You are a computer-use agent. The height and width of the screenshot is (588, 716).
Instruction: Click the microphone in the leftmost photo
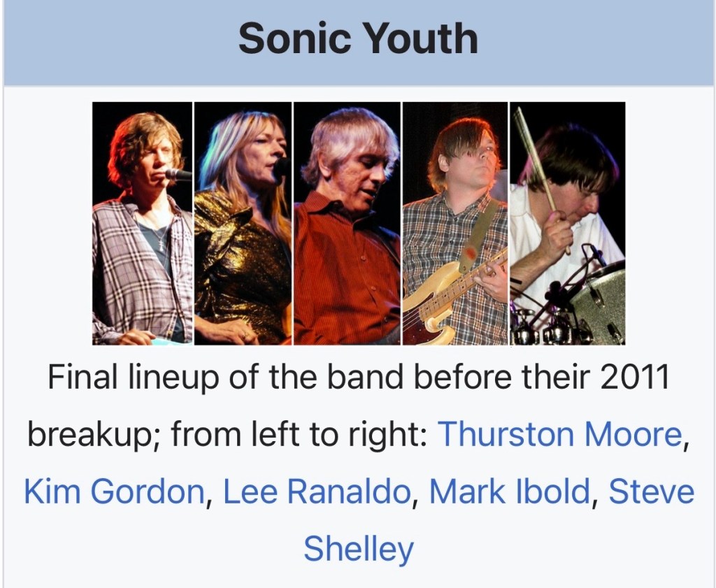178,174
